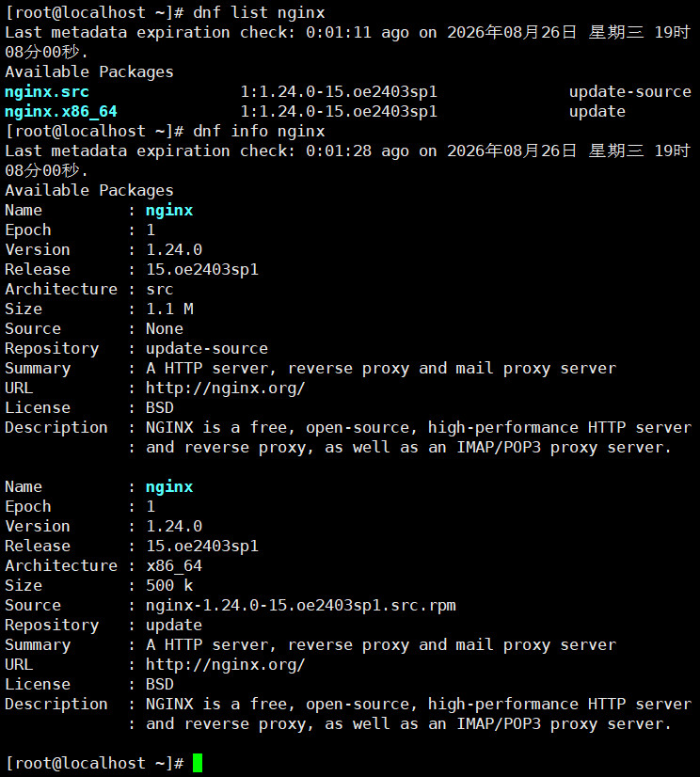Click Repository value 'update' in second package block
The height and width of the screenshot is (777, 700).
tap(174, 626)
